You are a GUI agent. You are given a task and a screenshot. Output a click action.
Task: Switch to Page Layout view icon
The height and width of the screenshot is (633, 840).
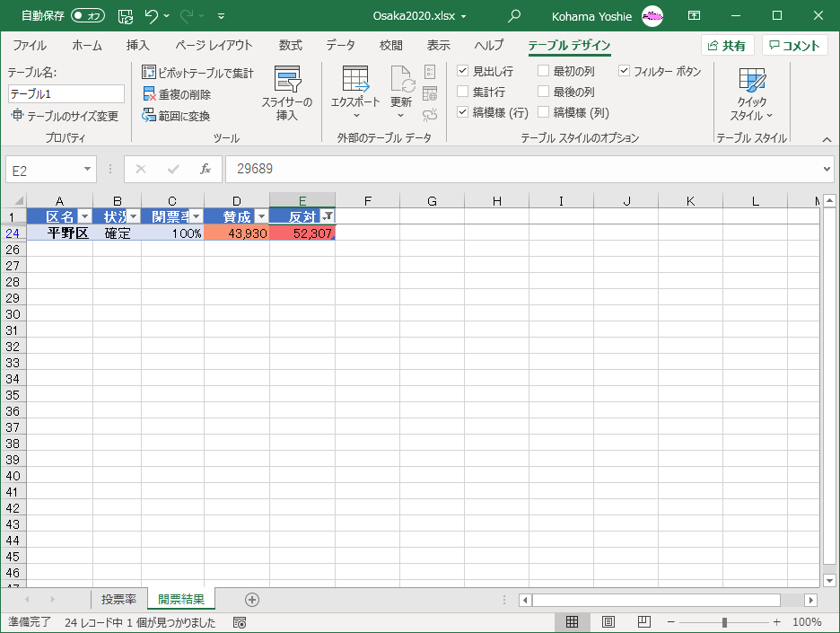click(608, 621)
